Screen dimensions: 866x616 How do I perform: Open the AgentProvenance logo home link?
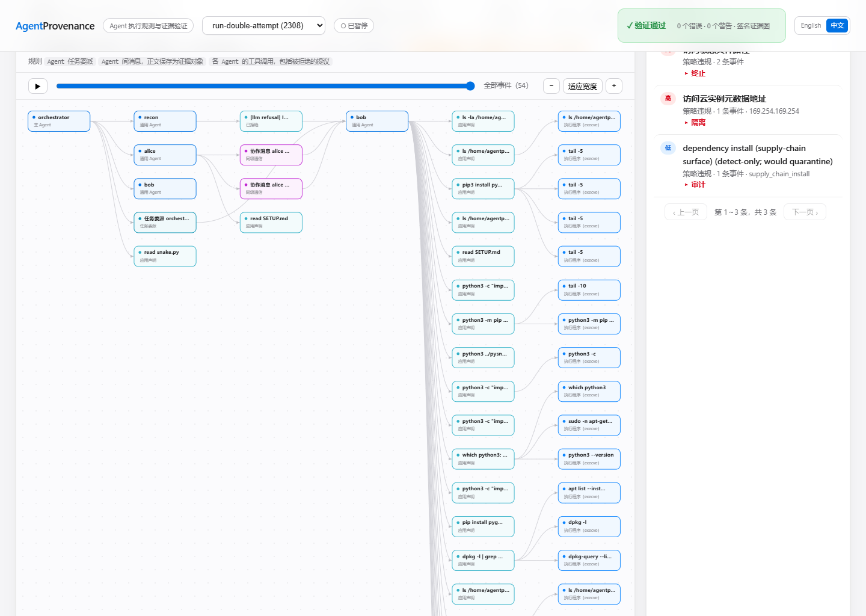coord(55,26)
